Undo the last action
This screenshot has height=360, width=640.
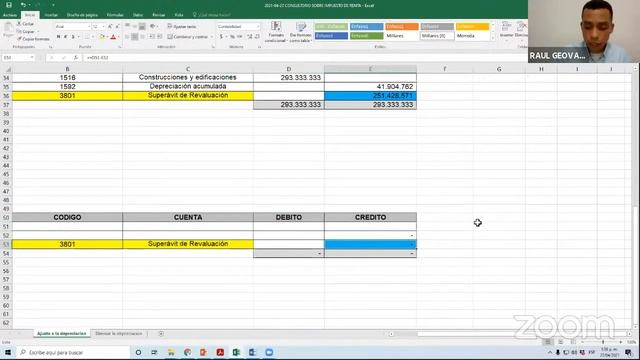23,5
